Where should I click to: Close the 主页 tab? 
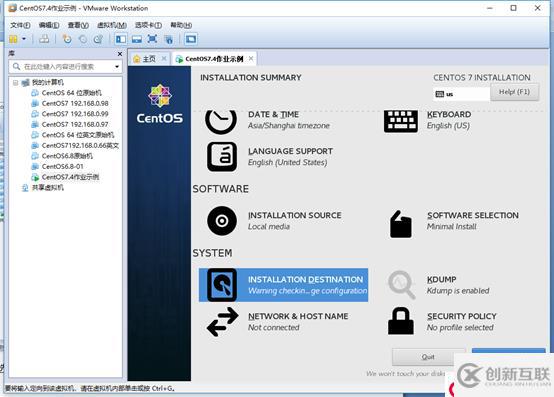(x=164, y=59)
